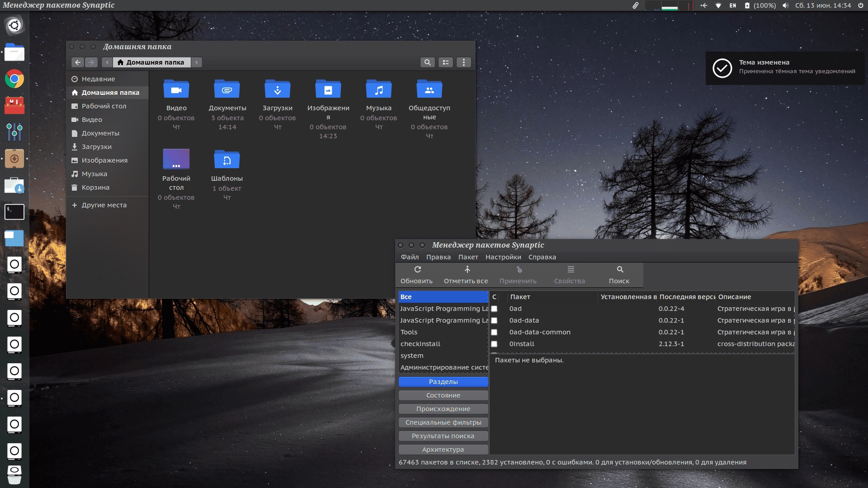Toggle list view in file manager
This screenshot has height=488, width=868.
point(446,62)
